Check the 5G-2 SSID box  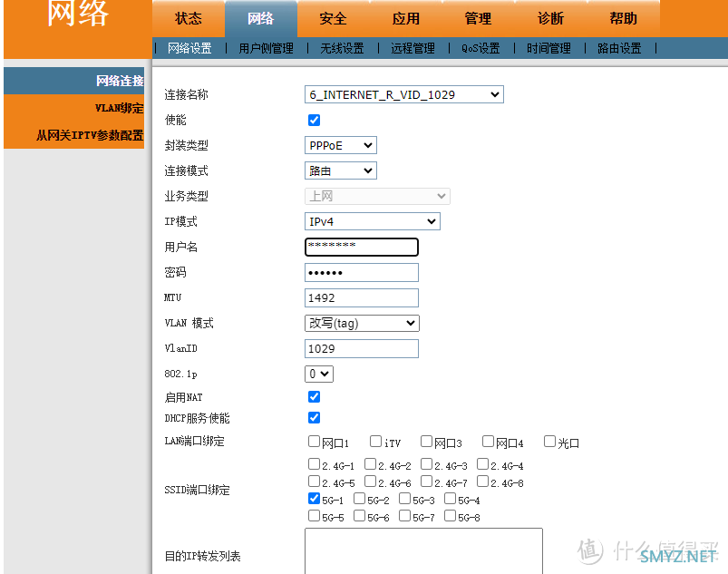coord(359,499)
